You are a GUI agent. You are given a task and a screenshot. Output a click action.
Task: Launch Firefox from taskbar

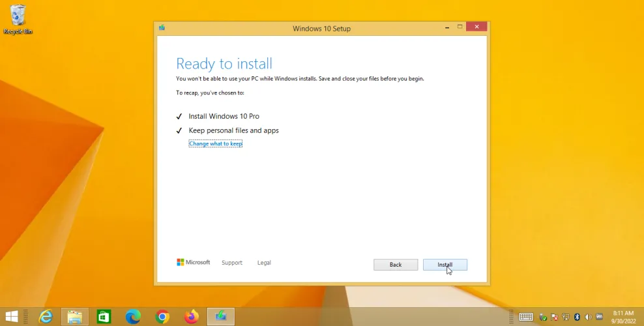pyautogui.click(x=191, y=317)
